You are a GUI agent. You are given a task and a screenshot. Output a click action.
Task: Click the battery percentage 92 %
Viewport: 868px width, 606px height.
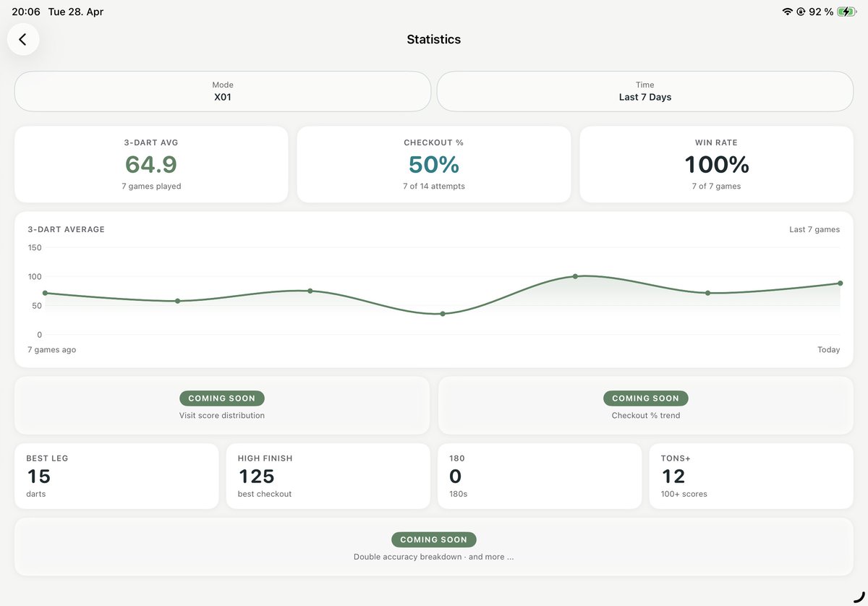pos(821,12)
